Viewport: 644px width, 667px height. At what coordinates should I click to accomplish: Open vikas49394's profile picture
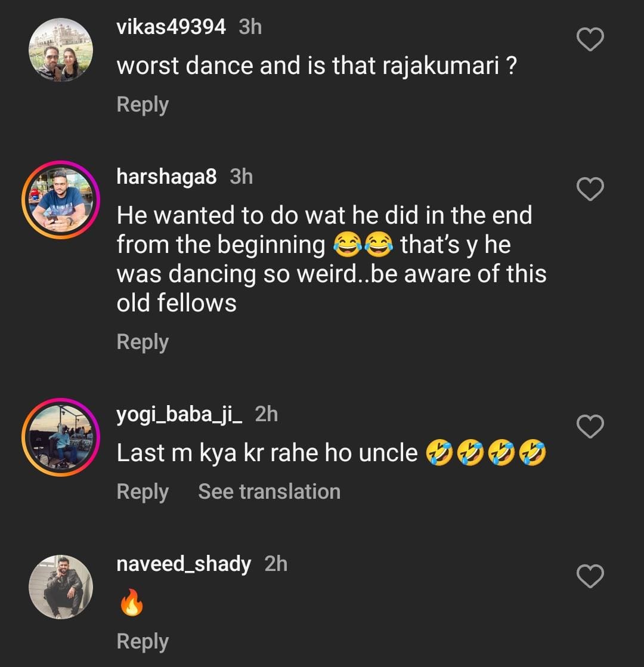click(61, 50)
